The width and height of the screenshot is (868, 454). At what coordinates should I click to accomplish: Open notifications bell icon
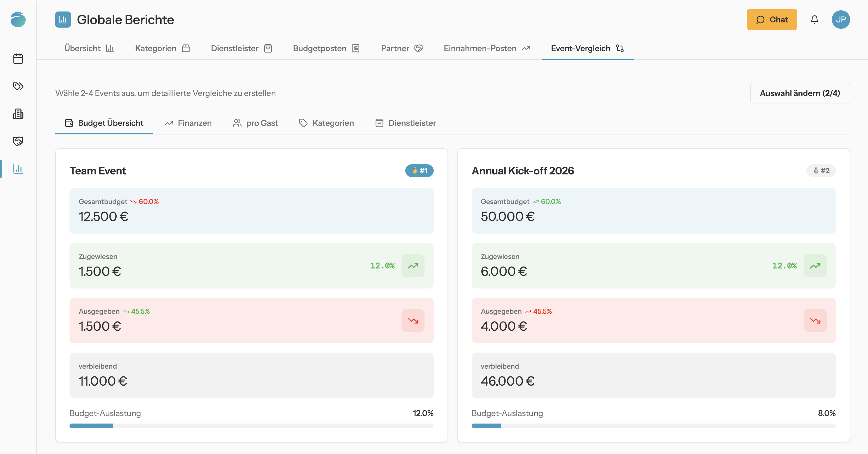[x=814, y=20]
